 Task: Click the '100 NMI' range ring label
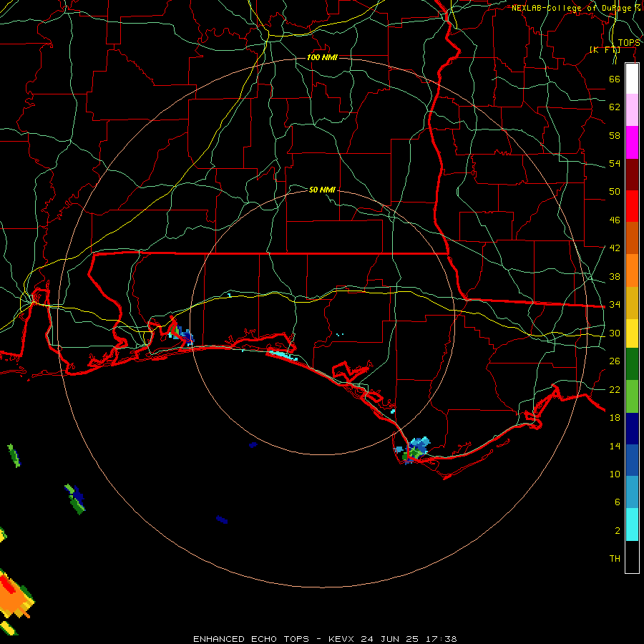pos(322,57)
